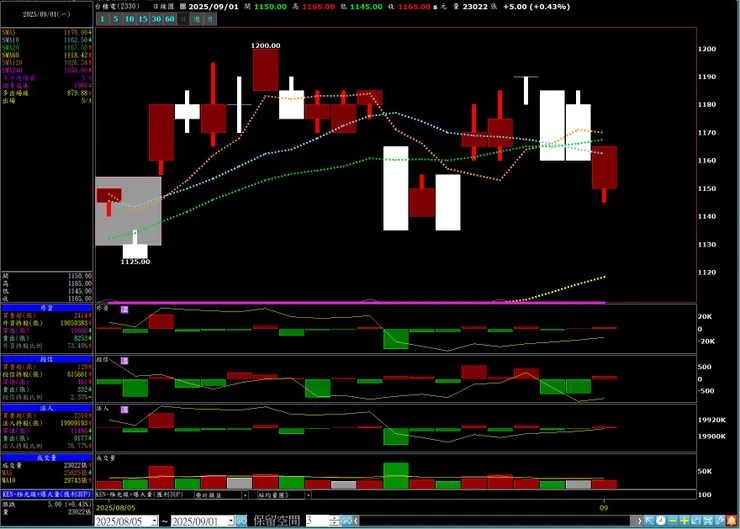Viewport: 740px width, 529px height.
Task: Click the blue KEN strategy label at bottom left
Action: pyautogui.click(x=46, y=494)
